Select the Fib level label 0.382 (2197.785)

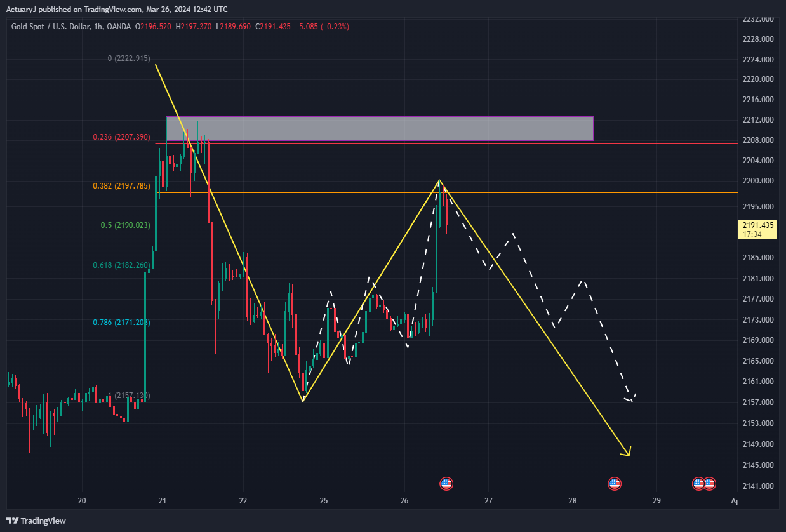[121, 186]
